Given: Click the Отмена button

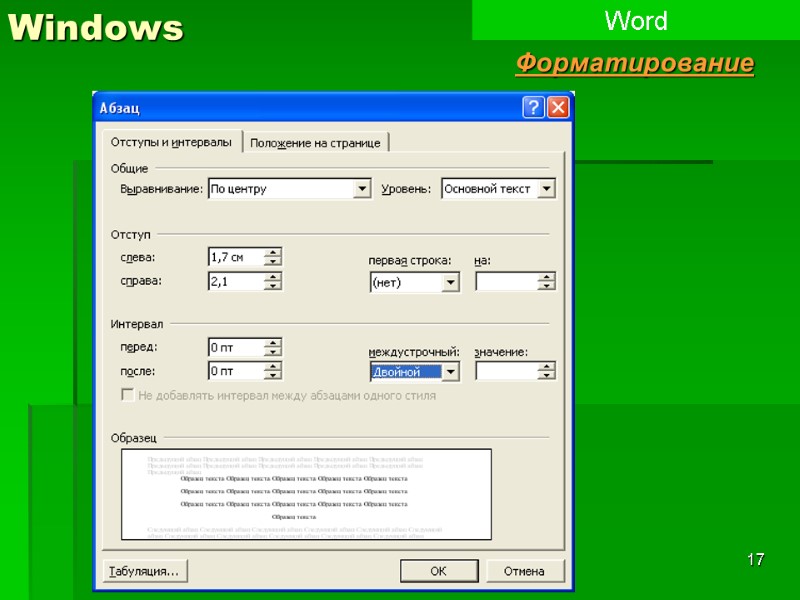Looking at the screenshot, I should pos(525,571).
